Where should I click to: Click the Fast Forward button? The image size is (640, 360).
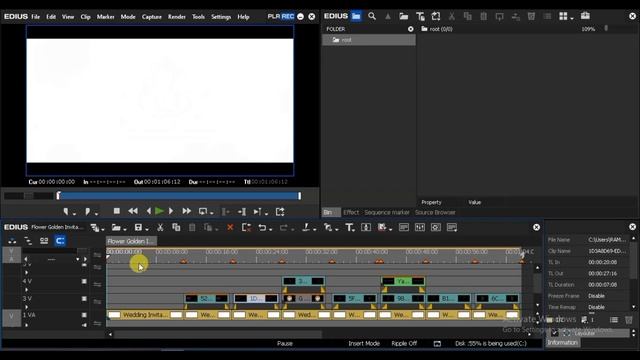187,211
